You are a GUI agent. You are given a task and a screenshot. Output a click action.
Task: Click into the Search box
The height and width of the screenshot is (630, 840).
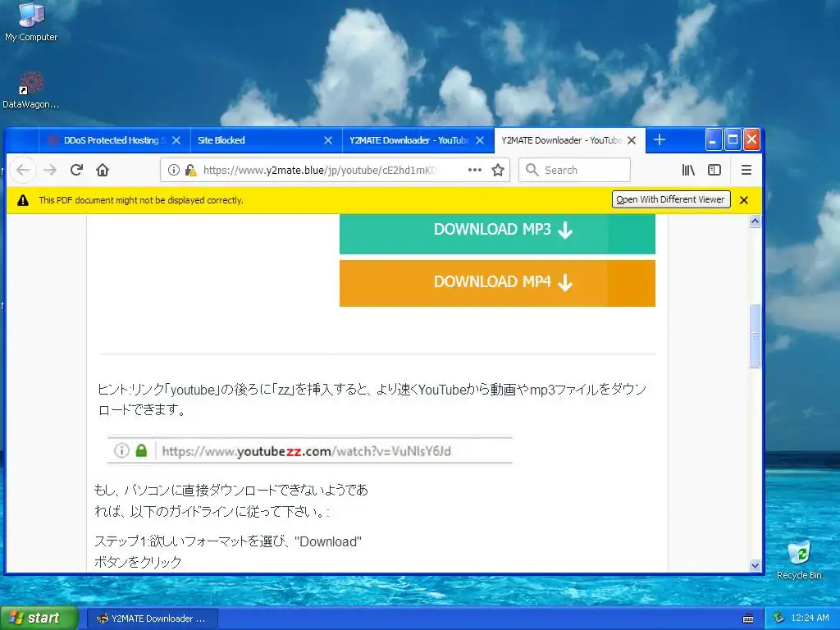point(575,171)
